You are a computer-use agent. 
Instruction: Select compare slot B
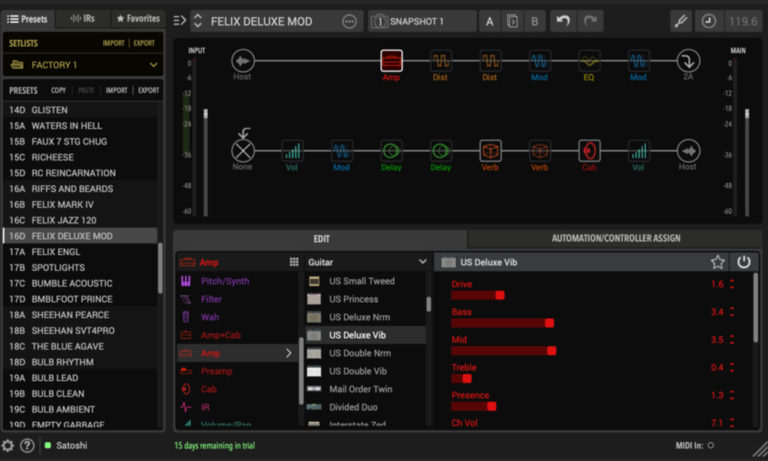[534, 22]
